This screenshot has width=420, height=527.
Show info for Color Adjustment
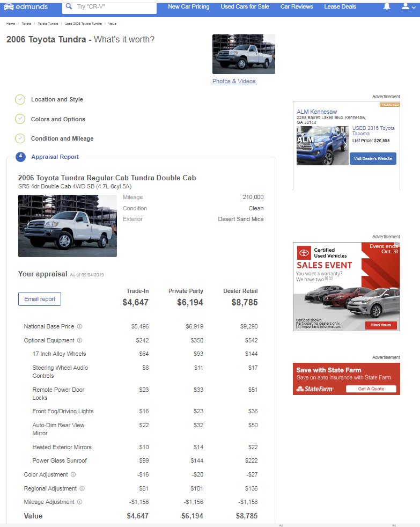click(73, 474)
